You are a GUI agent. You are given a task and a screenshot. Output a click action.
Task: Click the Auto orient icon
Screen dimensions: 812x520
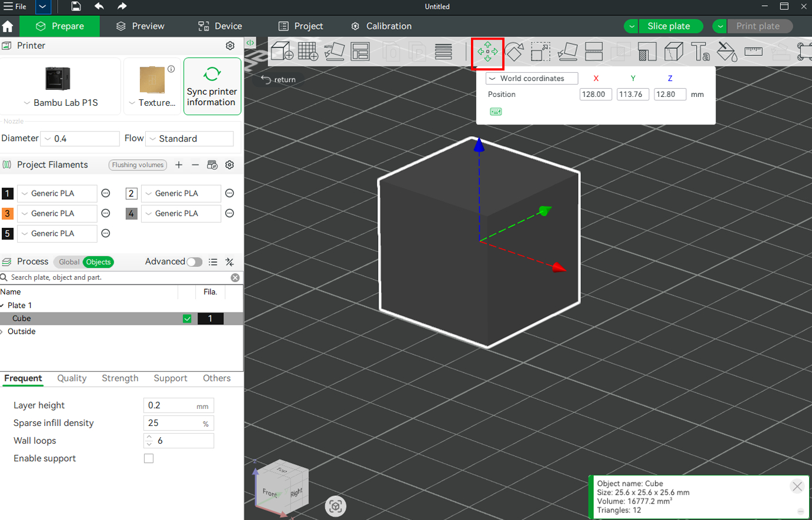(x=334, y=52)
